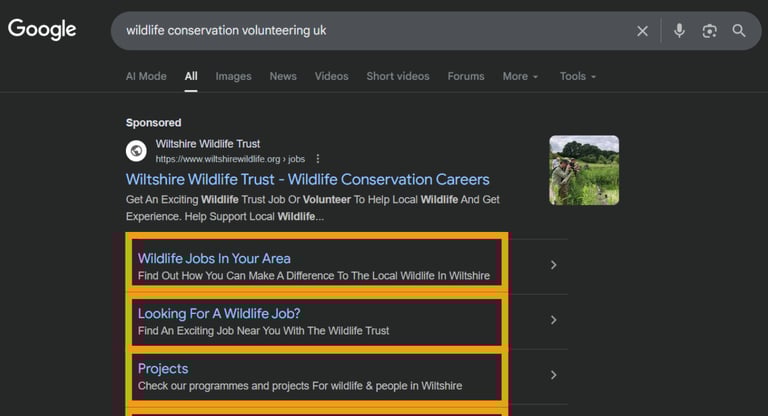
Task: Clear the search query with X icon
Action: pos(642,31)
